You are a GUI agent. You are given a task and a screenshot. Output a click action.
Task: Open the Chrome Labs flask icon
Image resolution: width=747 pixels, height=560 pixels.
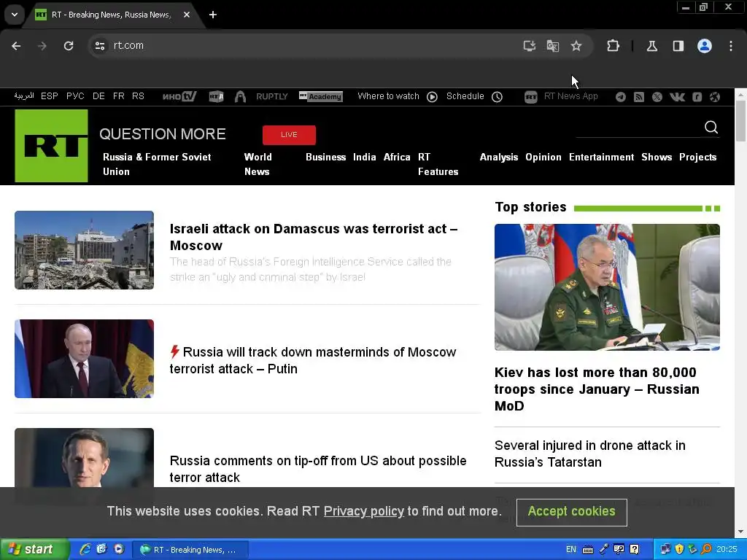pyautogui.click(x=651, y=46)
